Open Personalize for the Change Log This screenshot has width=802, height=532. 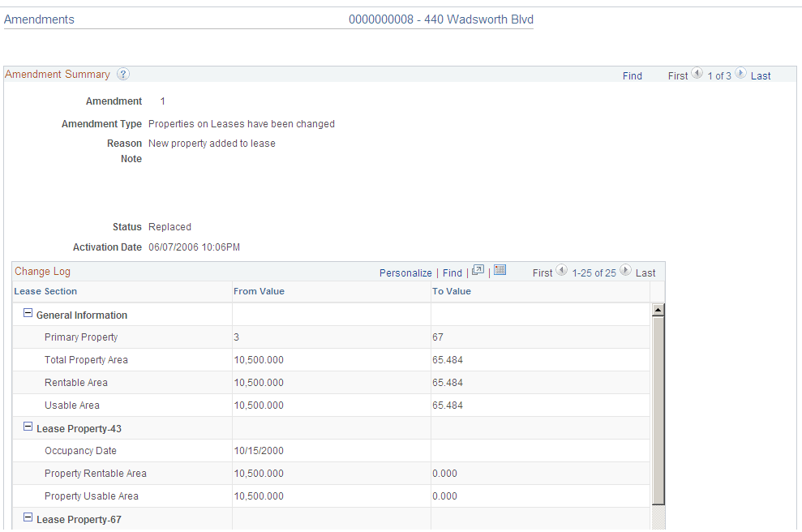(x=405, y=272)
